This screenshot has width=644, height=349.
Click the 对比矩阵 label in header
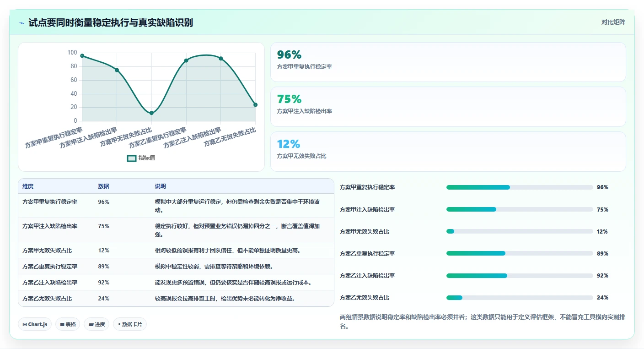(x=613, y=22)
